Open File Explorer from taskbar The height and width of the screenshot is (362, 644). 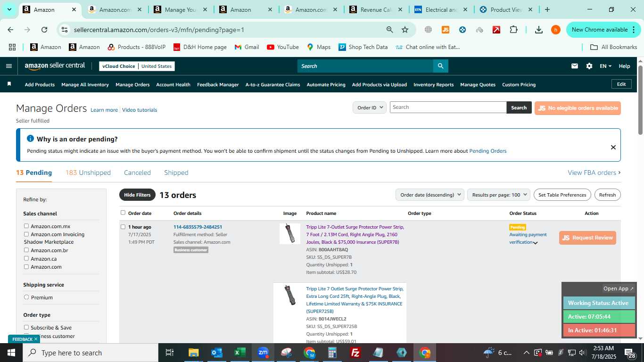(x=193, y=353)
